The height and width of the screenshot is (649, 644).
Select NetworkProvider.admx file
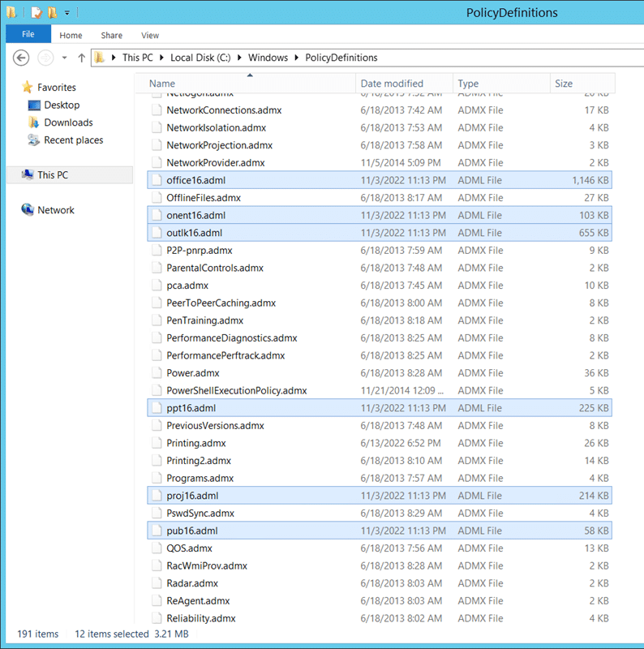(x=380, y=163)
